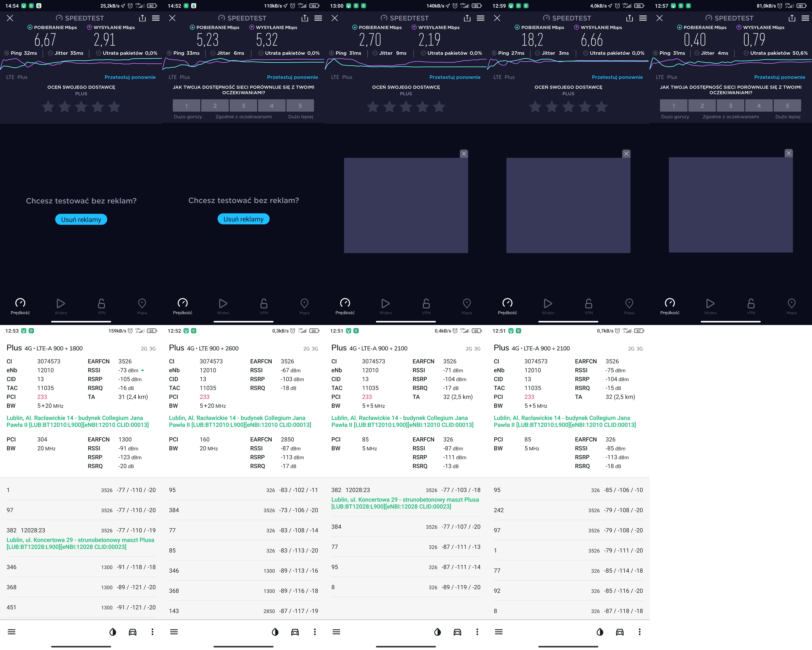
Task: Open Mapa tab on the 6,67 Mbps Speedtest screen
Action: tap(142, 306)
